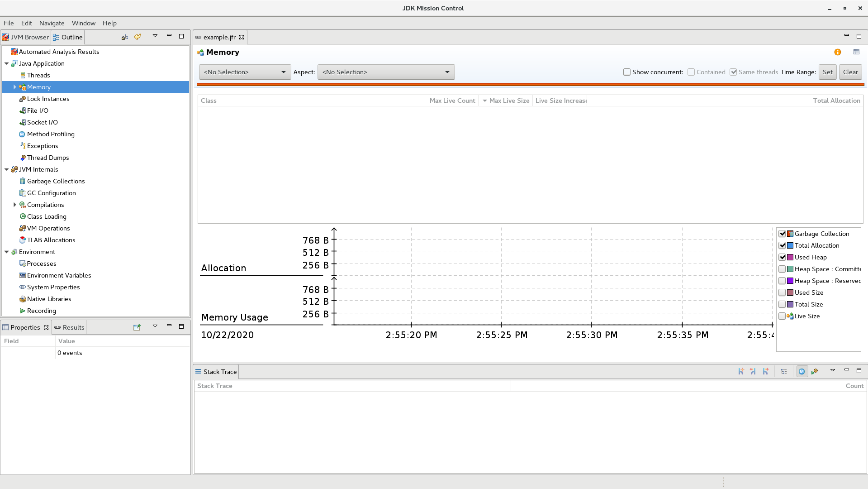Click the Set time range button
The width and height of the screenshot is (868, 489).
(828, 72)
